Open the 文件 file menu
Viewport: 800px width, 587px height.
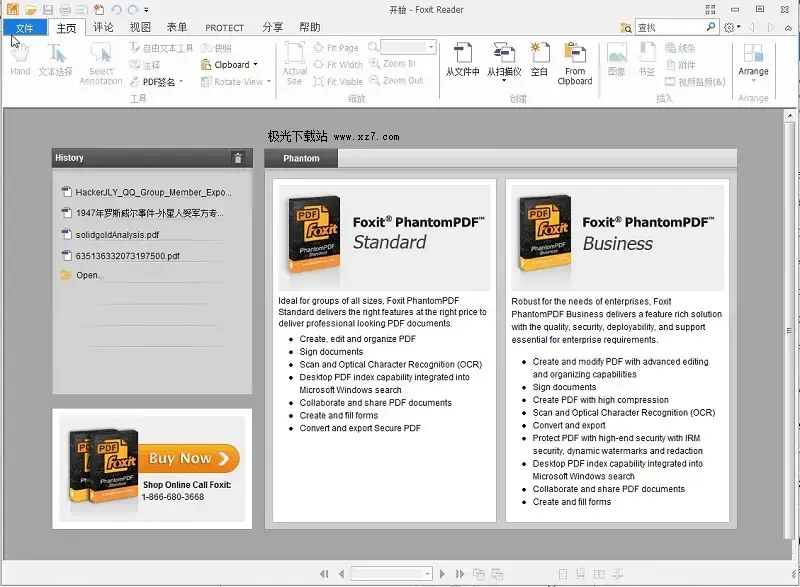click(x=24, y=28)
